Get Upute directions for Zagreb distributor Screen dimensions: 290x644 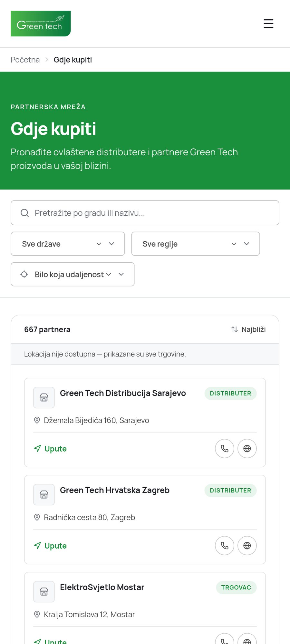pos(50,546)
